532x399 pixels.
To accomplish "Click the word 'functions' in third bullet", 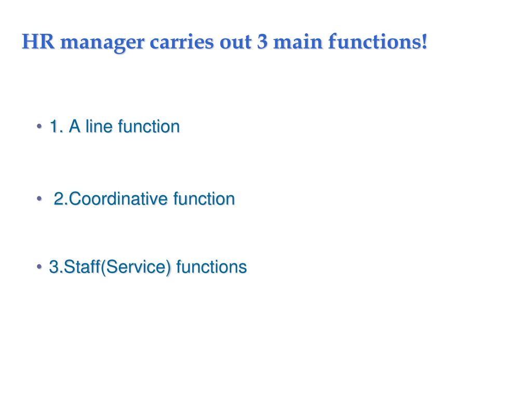I will 211,267.
